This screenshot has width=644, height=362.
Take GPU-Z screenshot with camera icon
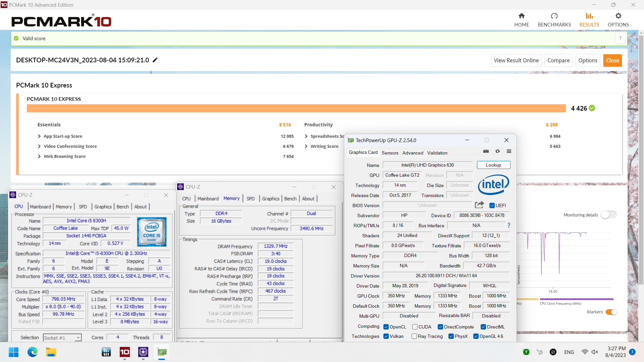pos(486,152)
